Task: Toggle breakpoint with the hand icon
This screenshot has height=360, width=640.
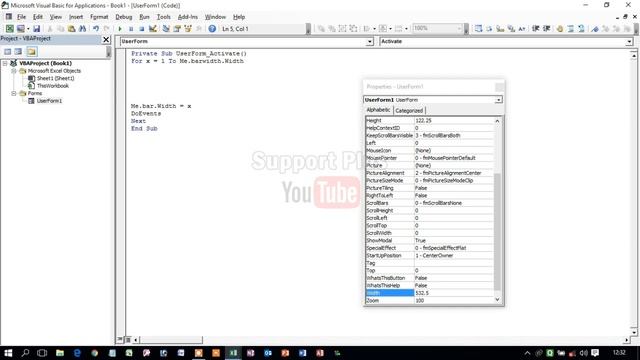Action: click(560, 29)
